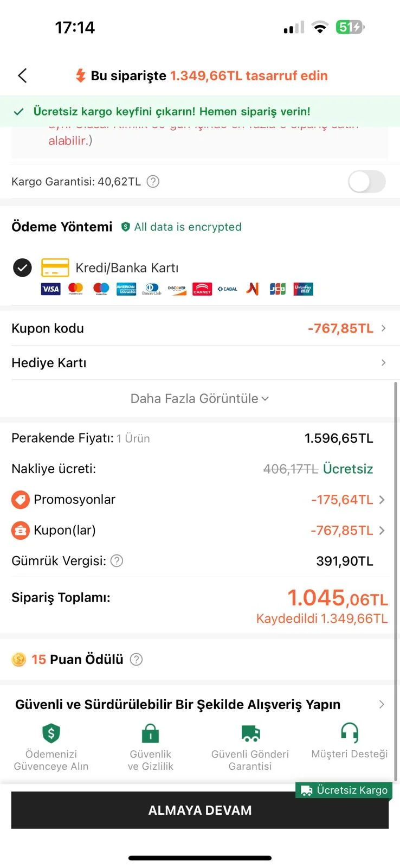Image resolution: width=400 pixels, height=868 pixels.
Task: Tap the Ödemenizi Güvenceye Alın shield icon
Action: (51, 733)
